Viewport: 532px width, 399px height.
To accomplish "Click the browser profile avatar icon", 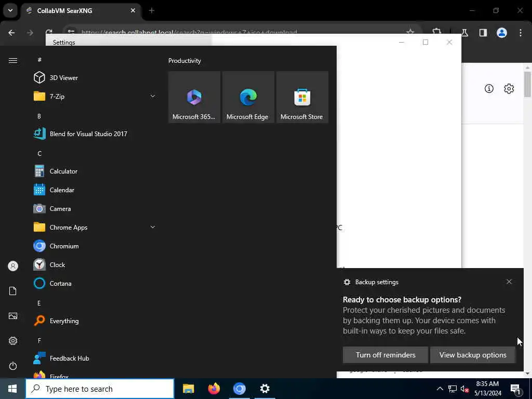I will click(502, 33).
